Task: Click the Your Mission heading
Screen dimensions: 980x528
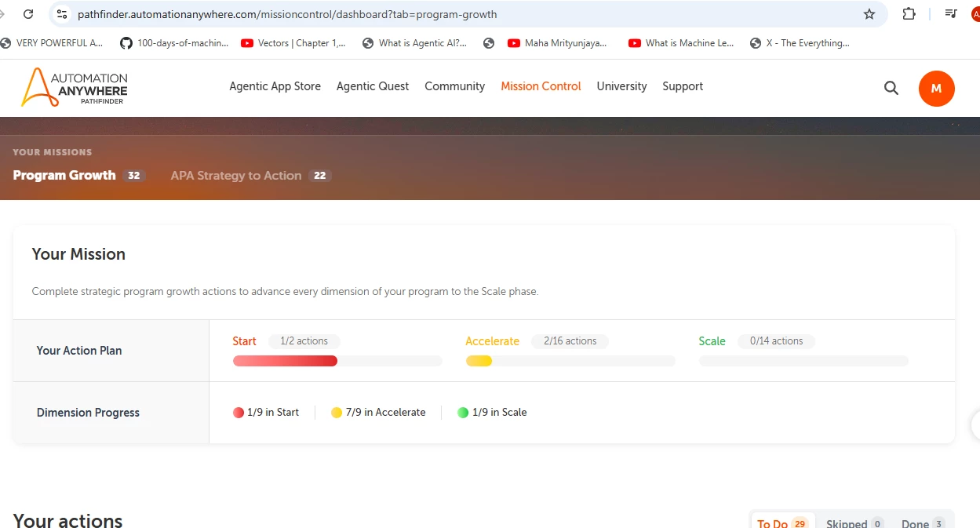Action: (x=78, y=254)
